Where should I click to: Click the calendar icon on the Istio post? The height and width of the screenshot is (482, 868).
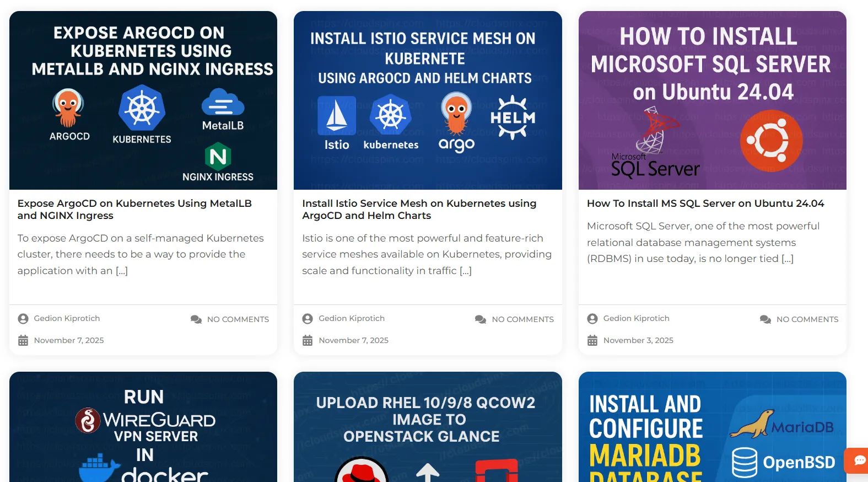308,340
